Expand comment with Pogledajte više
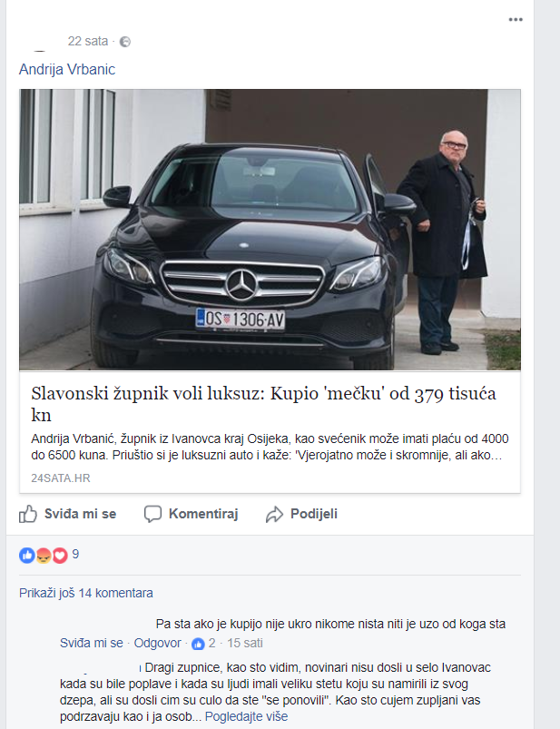Viewport: 560px width, 729px height. (246, 716)
